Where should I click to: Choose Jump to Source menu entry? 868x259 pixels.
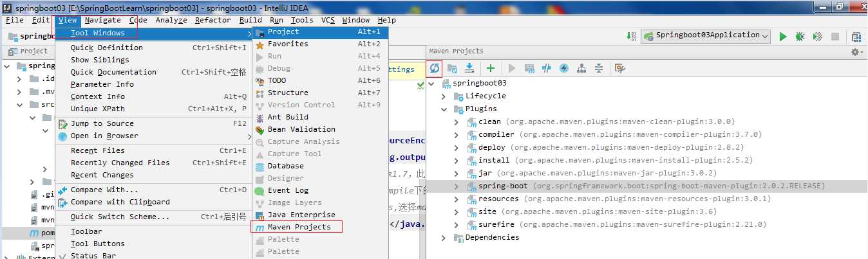[x=152, y=123]
